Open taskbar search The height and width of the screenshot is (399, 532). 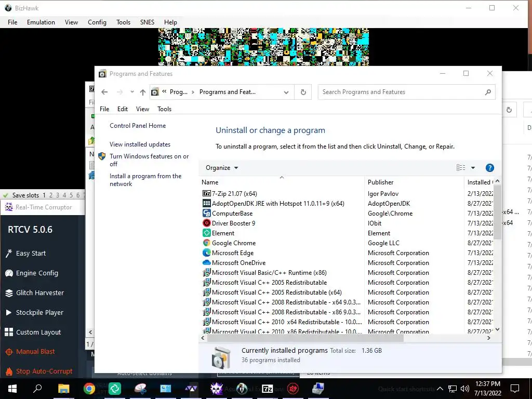click(x=37, y=389)
